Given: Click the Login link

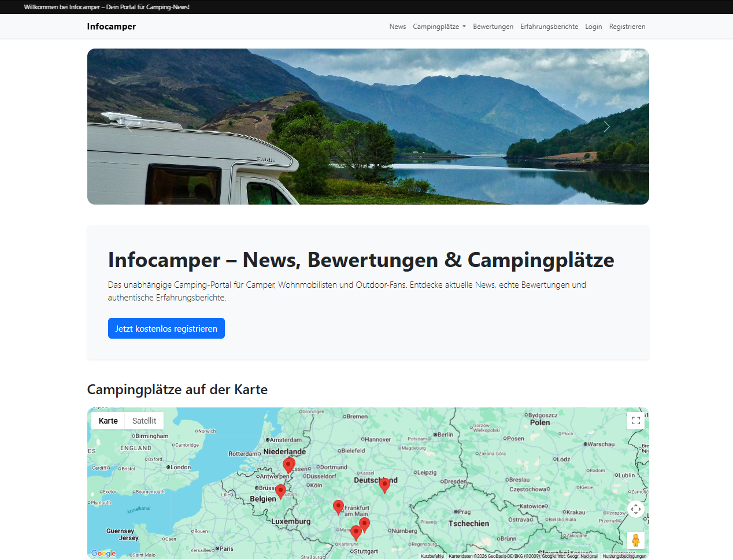Looking at the screenshot, I should pyautogui.click(x=594, y=27).
